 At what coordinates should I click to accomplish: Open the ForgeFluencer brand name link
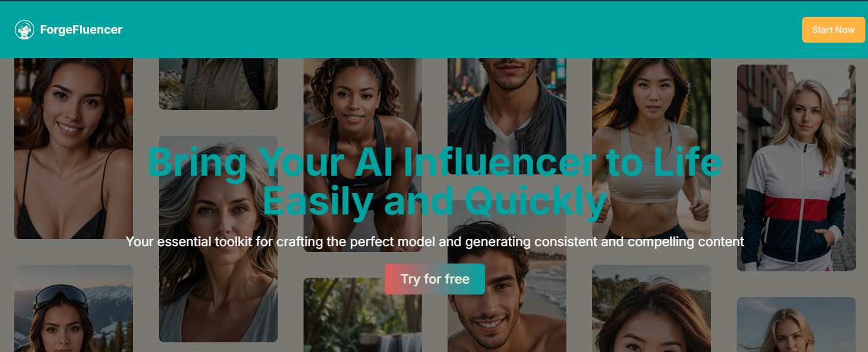tap(81, 30)
